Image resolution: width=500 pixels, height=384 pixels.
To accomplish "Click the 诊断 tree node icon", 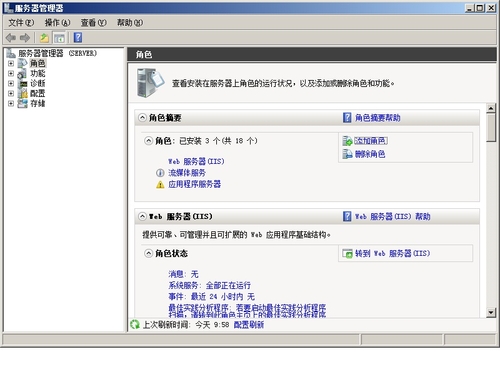I will pyautogui.click(x=22, y=83).
